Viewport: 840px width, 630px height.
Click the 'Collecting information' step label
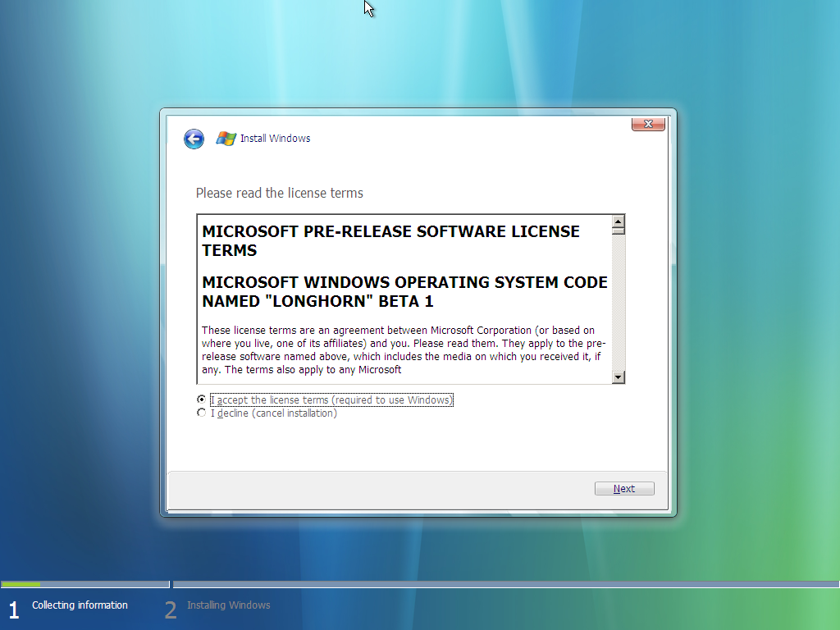click(80, 605)
